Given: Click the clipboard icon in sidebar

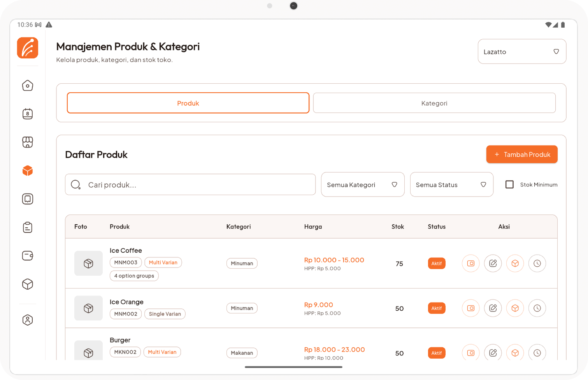Looking at the screenshot, I should [28, 227].
